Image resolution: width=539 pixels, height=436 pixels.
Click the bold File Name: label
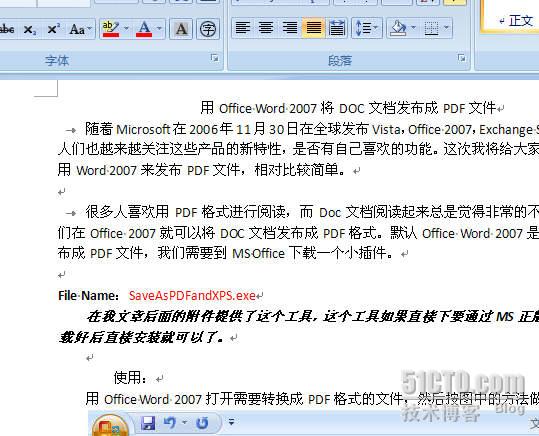click(x=88, y=296)
